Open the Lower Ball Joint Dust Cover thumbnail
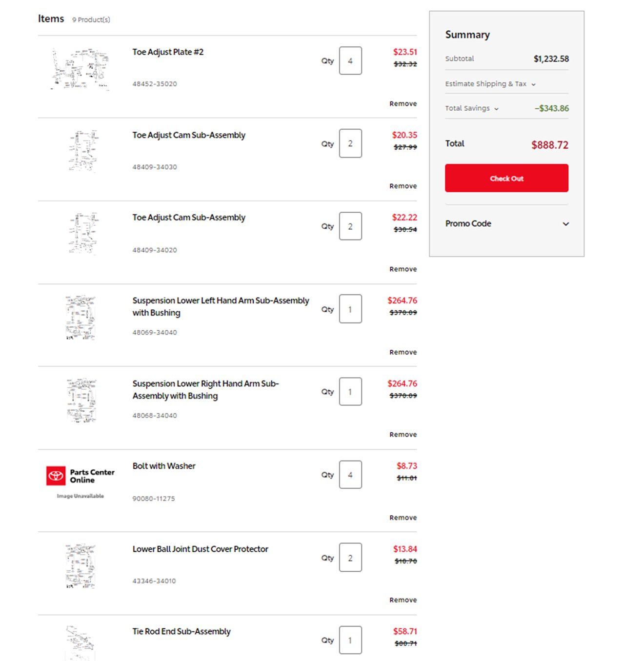This screenshot has height=661, width=644. point(80,566)
